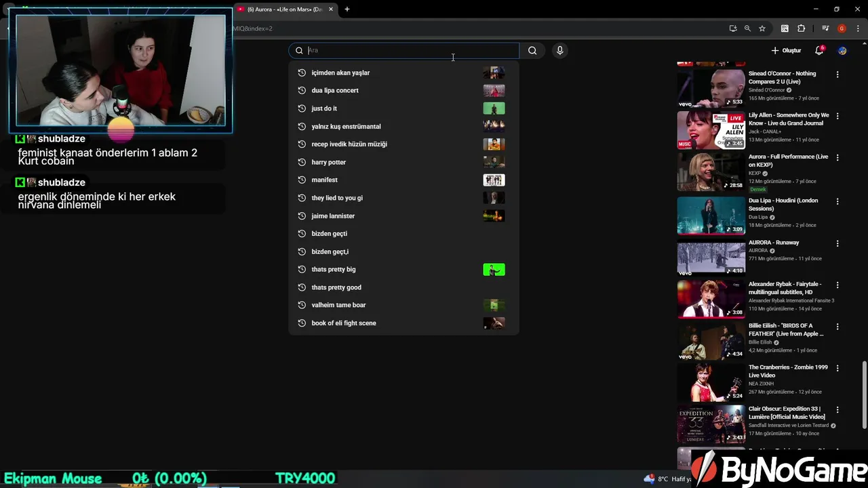
Task: Click history icon beside 'manifest'
Action: click(302, 180)
